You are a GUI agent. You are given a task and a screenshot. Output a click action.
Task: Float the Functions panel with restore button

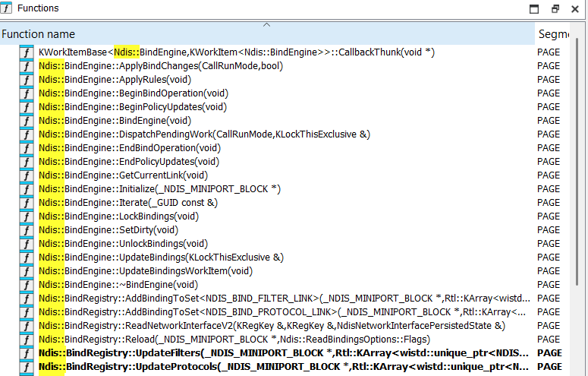pyautogui.click(x=555, y=9)
